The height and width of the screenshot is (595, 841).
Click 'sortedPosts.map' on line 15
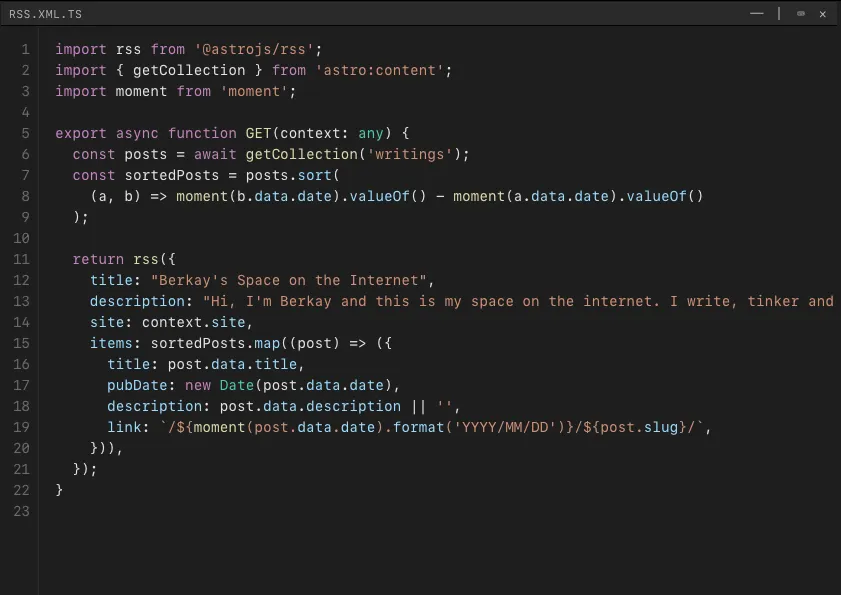point(215,343)
